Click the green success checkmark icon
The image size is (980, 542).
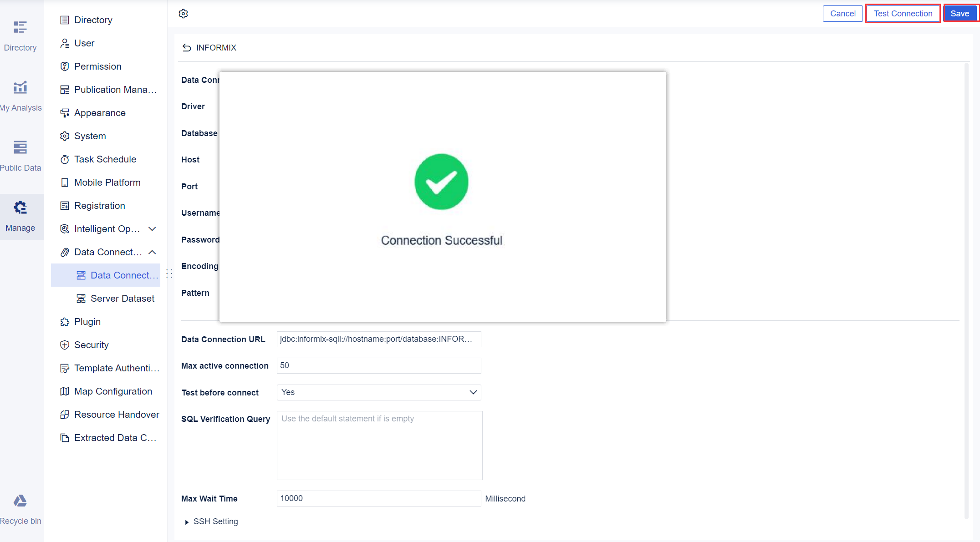[x=441, y=182]
